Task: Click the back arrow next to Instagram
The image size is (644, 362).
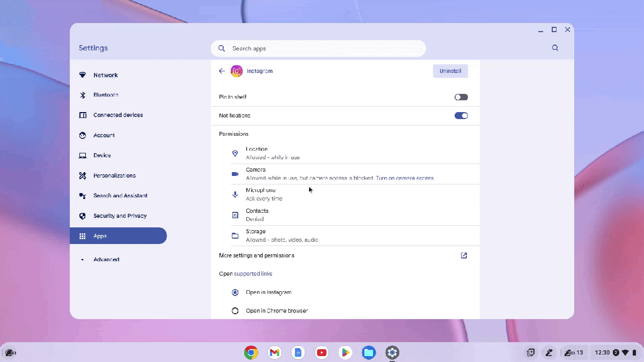Action: (x=222, y=71)
